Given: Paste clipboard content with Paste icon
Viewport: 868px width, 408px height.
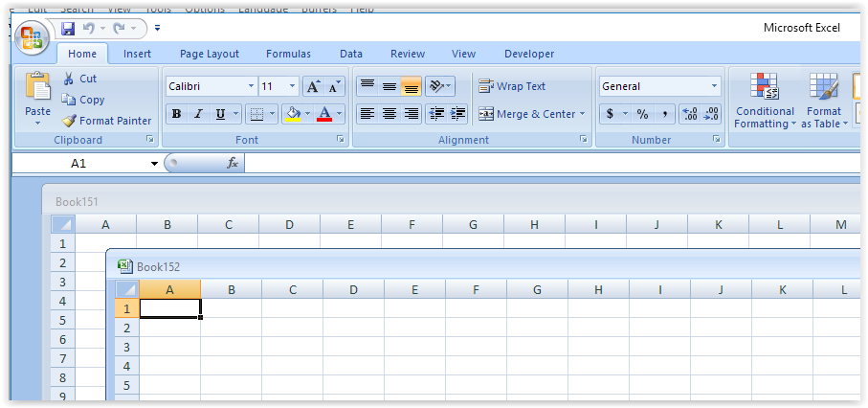Looking at the screenshot, I should tap(37, 87).
